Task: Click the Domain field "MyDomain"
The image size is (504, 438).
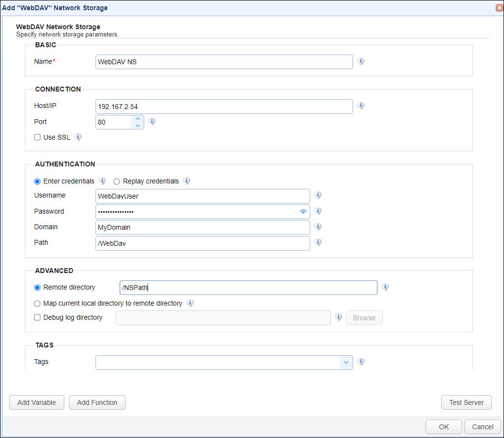Action: click(x=203, y=227)
